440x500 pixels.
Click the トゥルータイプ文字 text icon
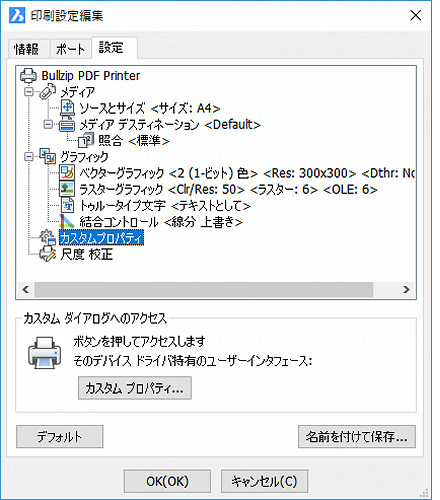[x=68, y=205]
